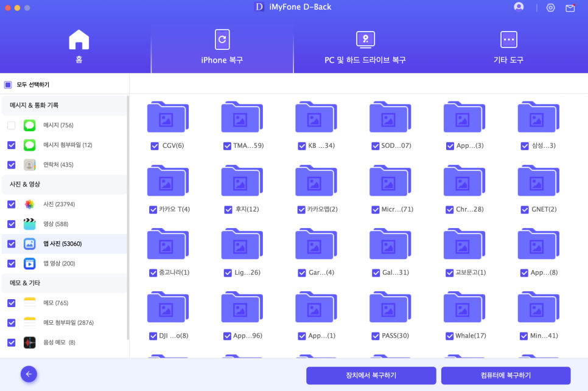The height and width of the screenshot is (391, 588).
Task: Uncheck the Min...41) folder checkbox
Action: click(x=524, y=336)
